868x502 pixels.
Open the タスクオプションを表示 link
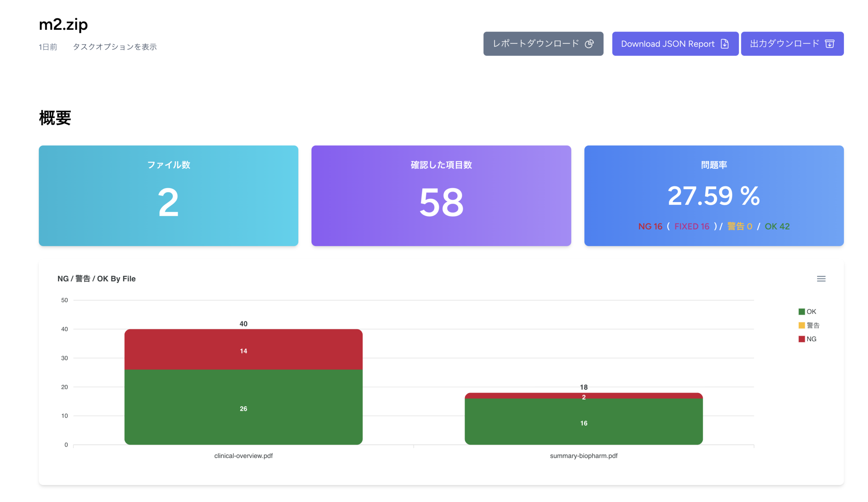pos(115,47)
